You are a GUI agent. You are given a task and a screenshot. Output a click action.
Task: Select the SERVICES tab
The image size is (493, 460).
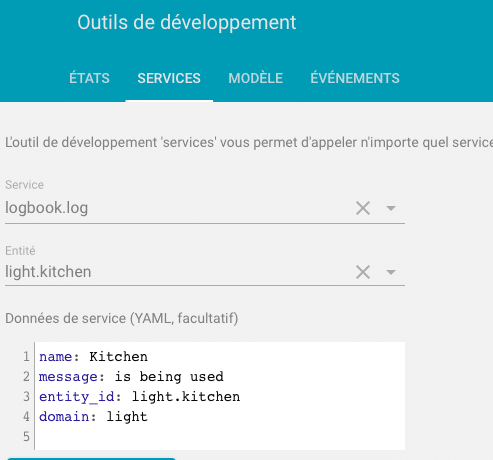[169, 78]
